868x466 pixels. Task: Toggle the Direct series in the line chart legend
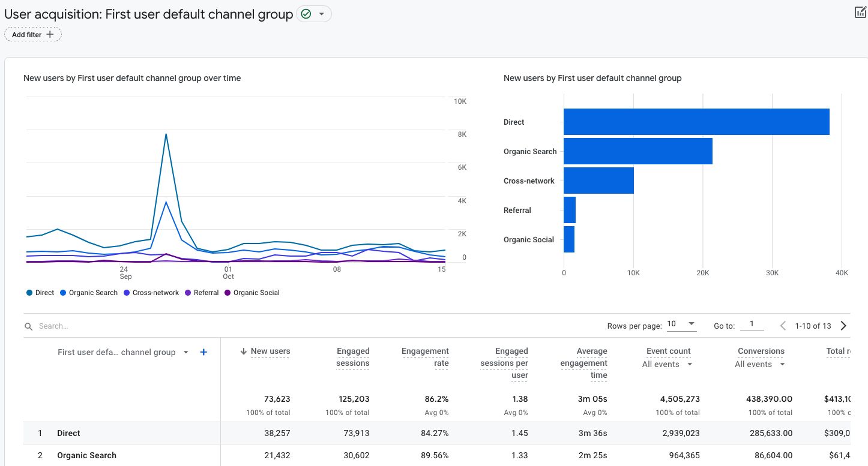click(x=40, y=293)
